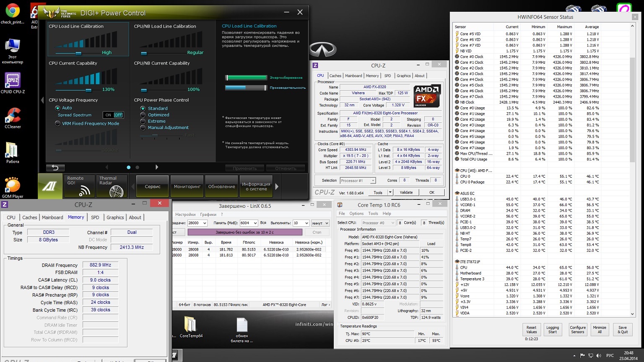Click Configure Sensors in HWiNFO
The height and width of the screenshot is (362, 644).
pyautogui.click(x=577, y=330)
